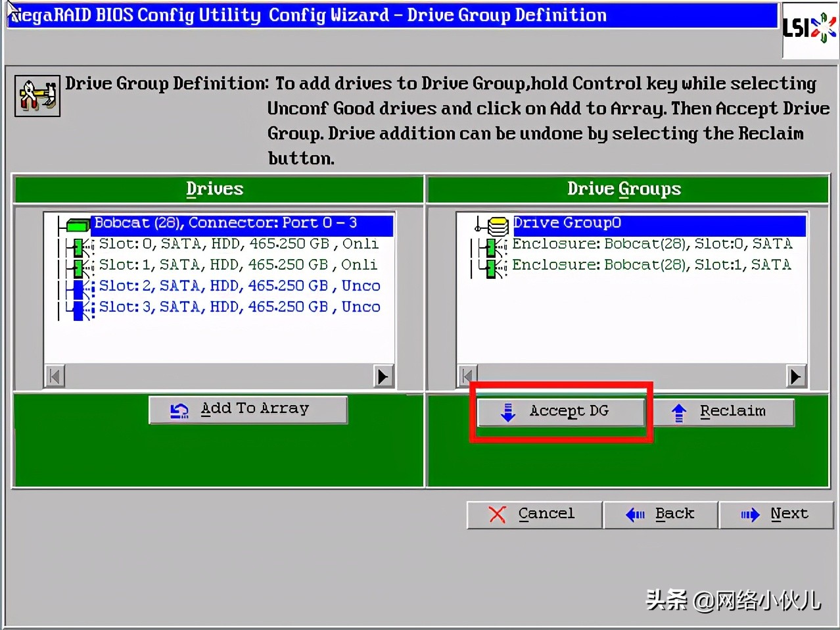Click the LSI logo in top corner

tap(809, 28)
